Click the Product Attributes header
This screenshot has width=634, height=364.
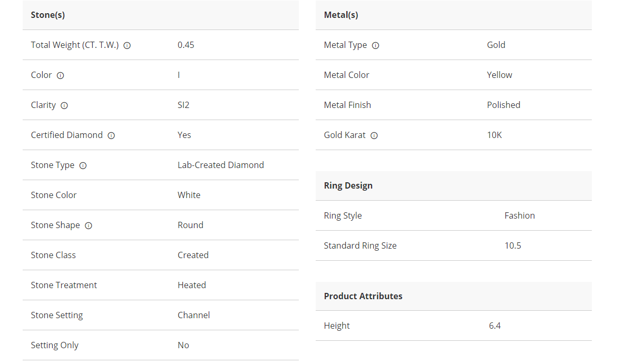363,296
